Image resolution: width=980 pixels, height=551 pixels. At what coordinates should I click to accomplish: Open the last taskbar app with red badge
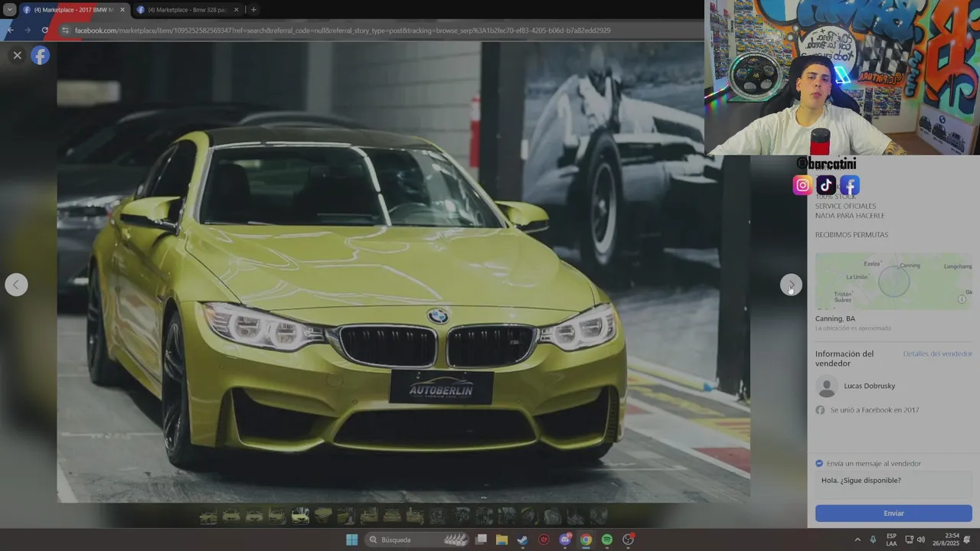pyautogui.click(x=628, y=540)
